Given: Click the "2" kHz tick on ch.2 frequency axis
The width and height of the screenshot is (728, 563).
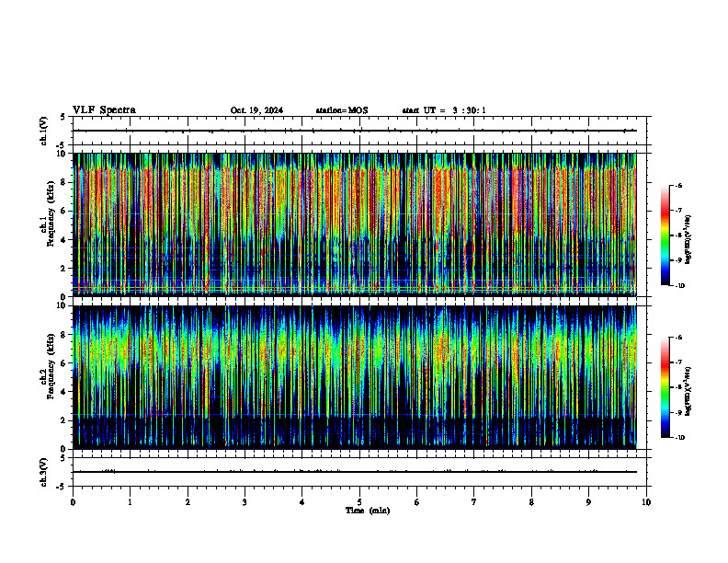Looking at the screenshot, I should pos(64,420).
